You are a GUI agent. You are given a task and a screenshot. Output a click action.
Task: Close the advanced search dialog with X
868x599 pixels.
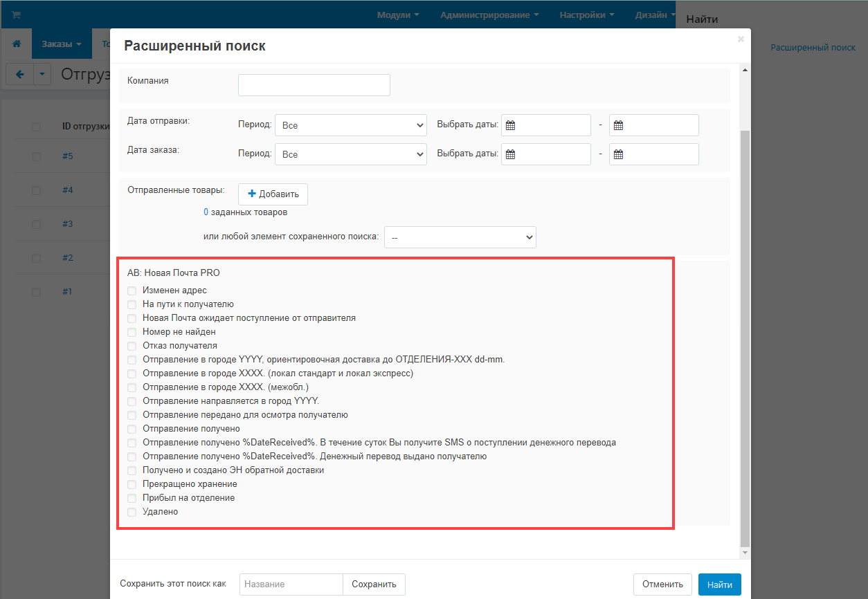coord(741,39)
